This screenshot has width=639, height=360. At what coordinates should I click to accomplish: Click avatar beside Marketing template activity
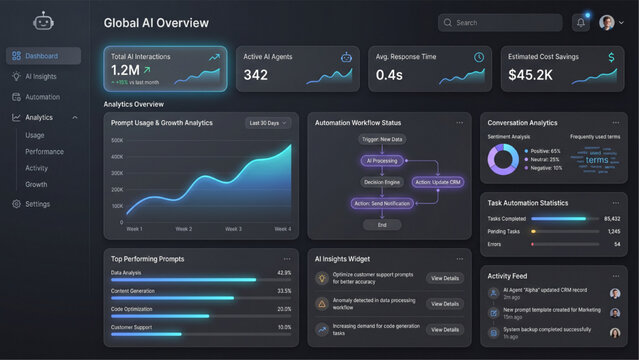pyautogui.click(x=615, y=313)
